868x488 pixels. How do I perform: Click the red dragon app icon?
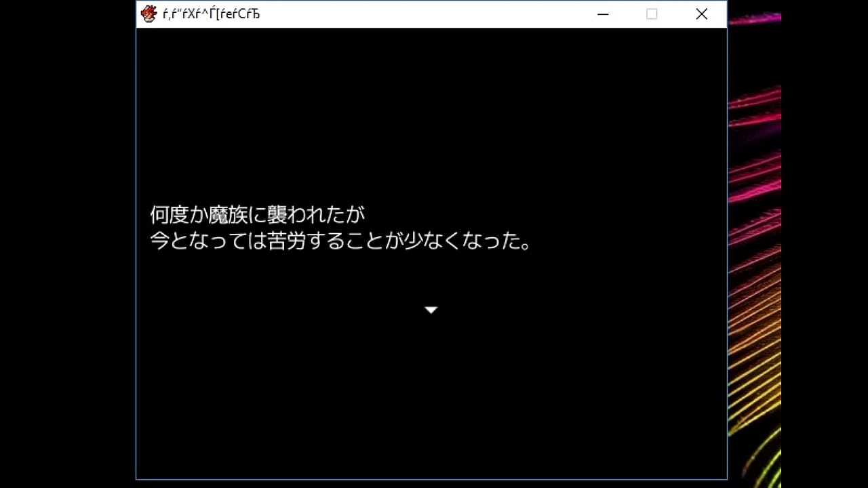pos(149,14)
